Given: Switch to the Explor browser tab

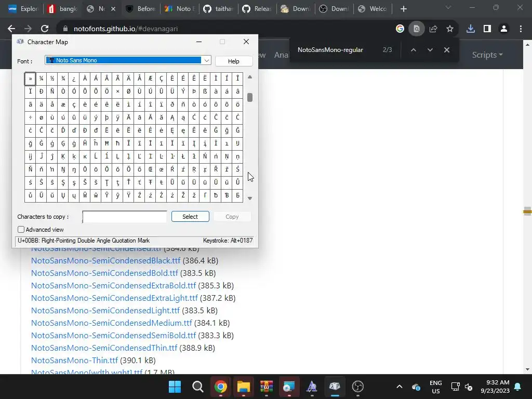Looking at the screenshot, I should pyautogui.click(x=24, y=9).
